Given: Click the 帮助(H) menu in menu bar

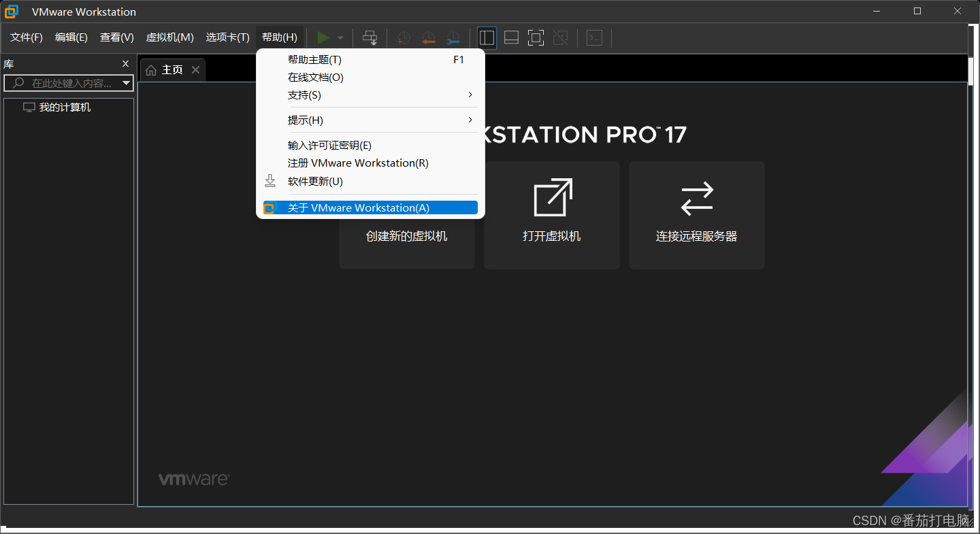Looking at the screenshot, I should (x=280, y=37).
